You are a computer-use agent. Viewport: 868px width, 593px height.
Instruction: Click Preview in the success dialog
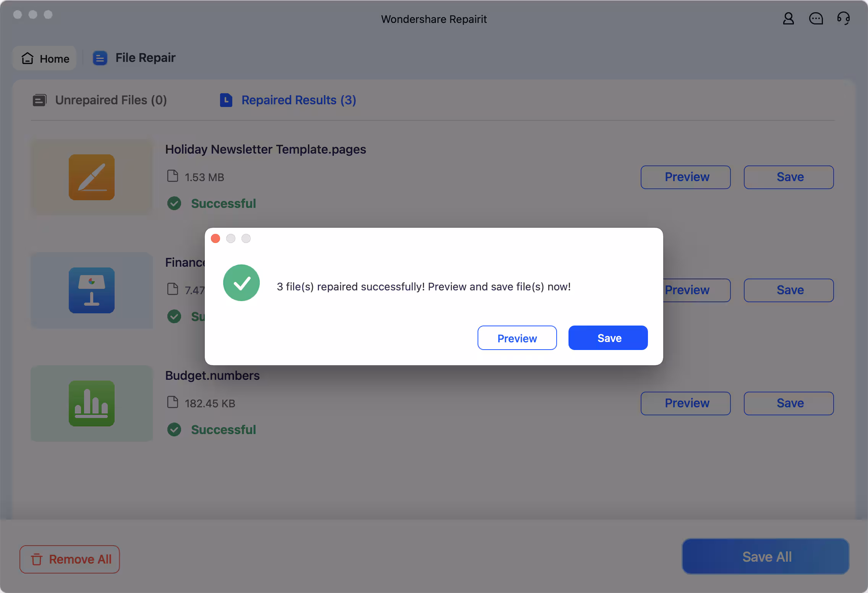[517, 338]
